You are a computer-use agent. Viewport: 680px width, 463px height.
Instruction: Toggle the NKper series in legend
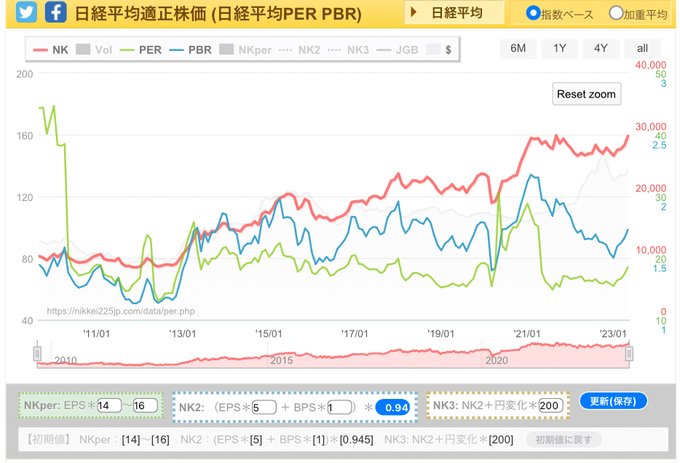click(245, 50)
